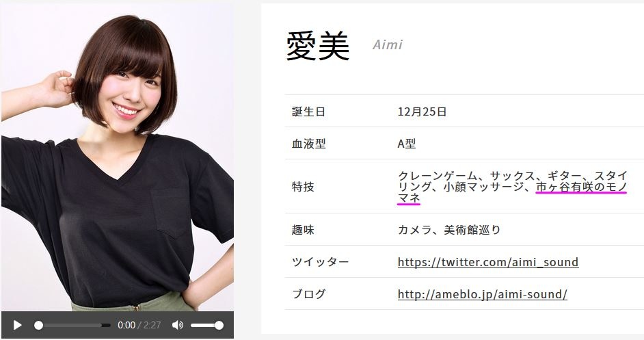This screenshot has height=340, width=644.
Task: Click the 血液型 row label
Action: tap(308, 144)
